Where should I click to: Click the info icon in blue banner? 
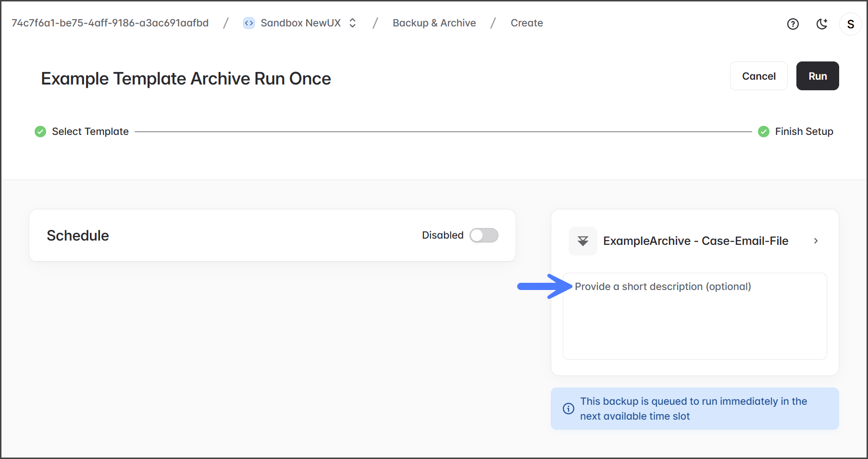(x=568, y=409)
